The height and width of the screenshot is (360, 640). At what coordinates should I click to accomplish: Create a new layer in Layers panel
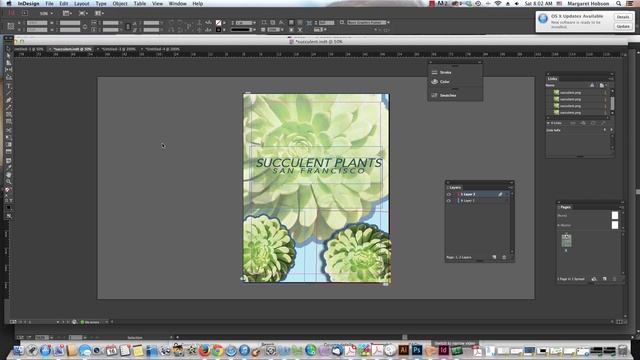click(x=495, y=257)
